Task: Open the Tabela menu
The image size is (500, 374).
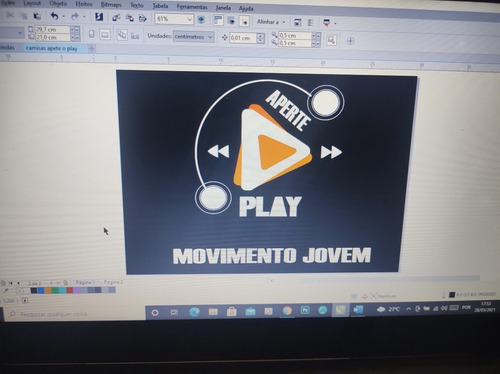Action: (160, 6)
